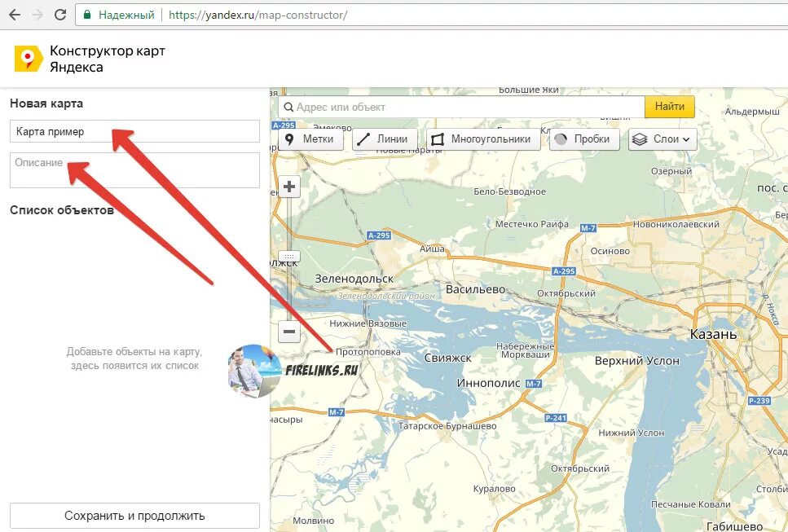Expand the Слои layers dropdown
This screenshot has width=788, height=532.
[663, 139]
